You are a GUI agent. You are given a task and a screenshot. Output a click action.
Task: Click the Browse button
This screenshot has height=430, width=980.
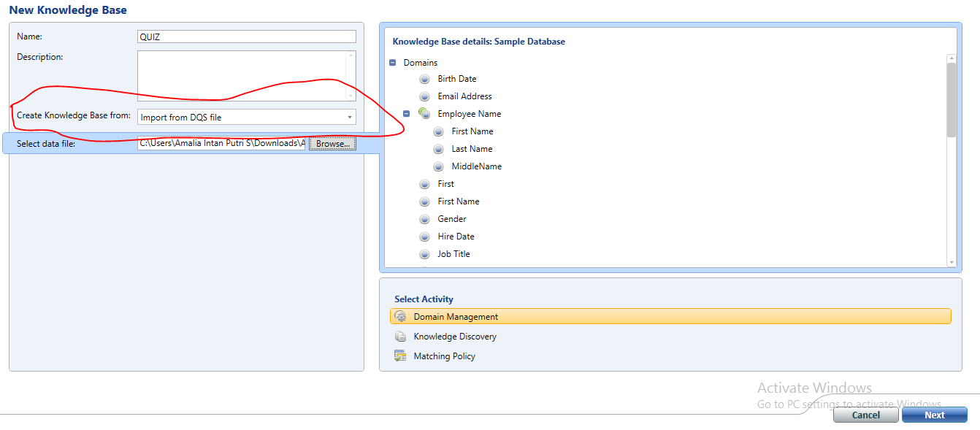[x=332, y=142]
